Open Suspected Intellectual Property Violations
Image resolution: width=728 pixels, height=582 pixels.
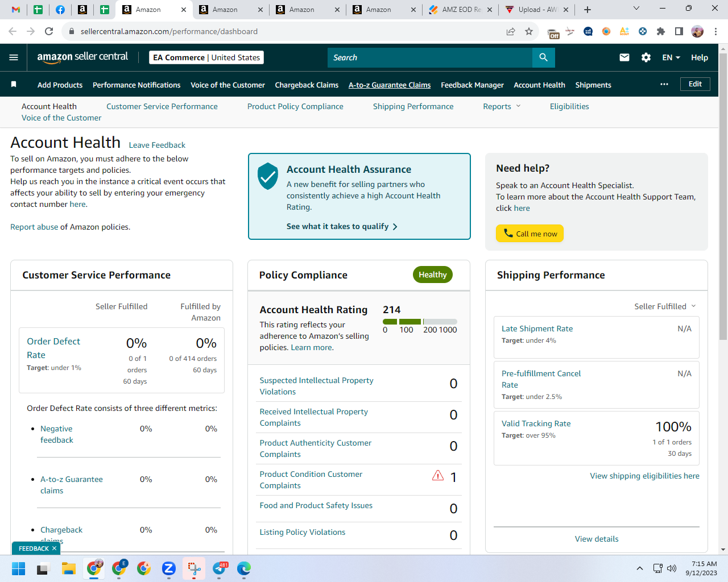(316, 386)
